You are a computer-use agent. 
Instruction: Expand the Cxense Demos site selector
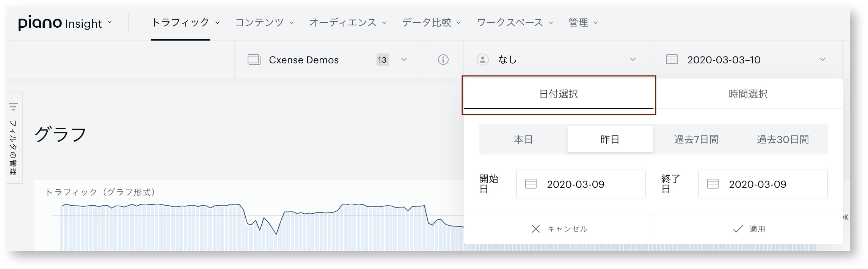pos(329,60)
